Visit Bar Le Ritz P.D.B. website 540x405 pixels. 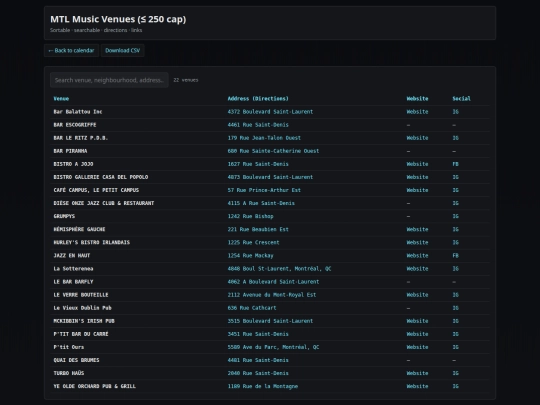(417, 138)
